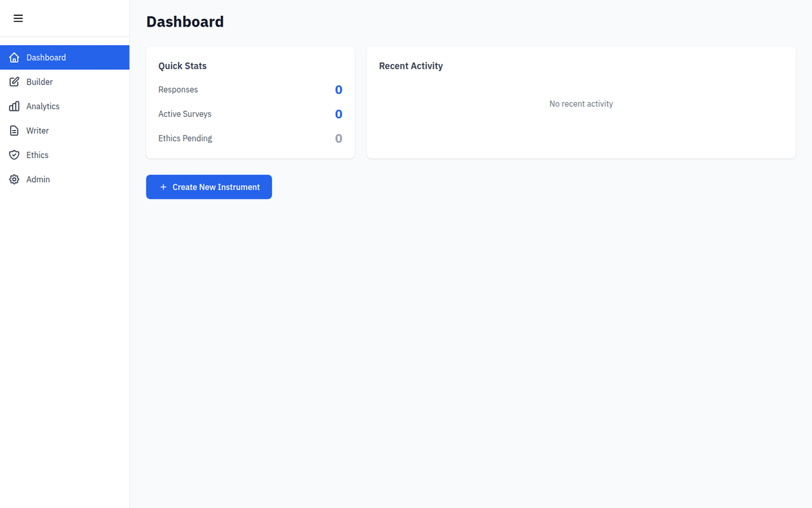Go to the Admin section
This screenshot has height=508, width=812.
click(39, 179)
